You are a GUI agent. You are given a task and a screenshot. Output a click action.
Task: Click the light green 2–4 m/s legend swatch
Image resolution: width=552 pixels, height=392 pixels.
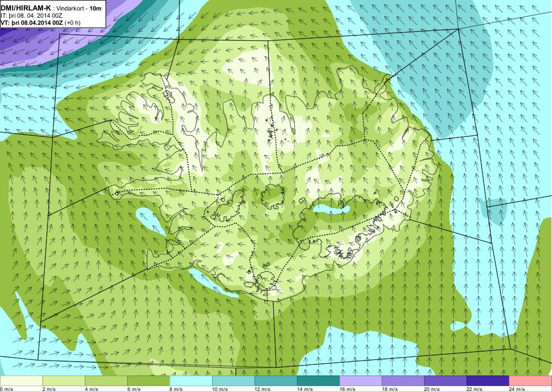(63, 381)
